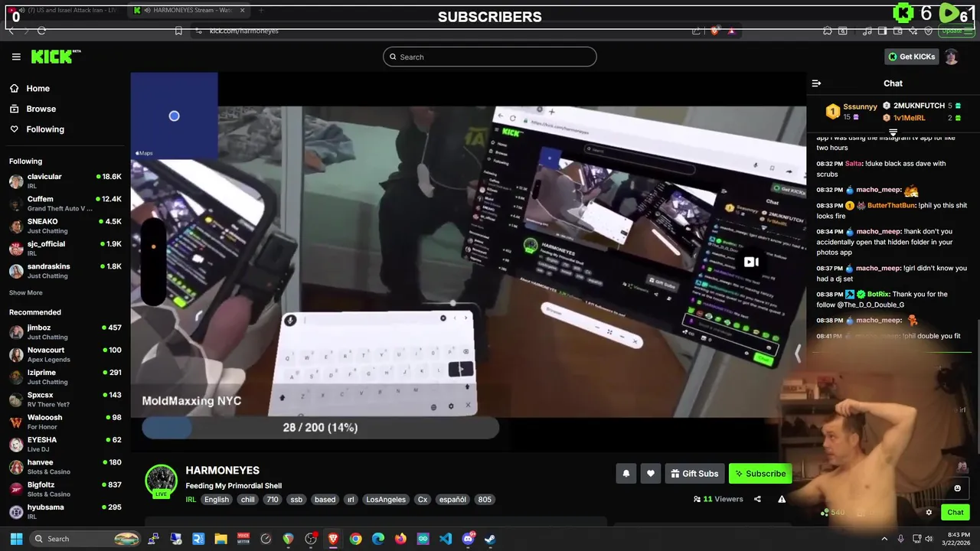Click the LosAngeles tag

coord(386,499)
